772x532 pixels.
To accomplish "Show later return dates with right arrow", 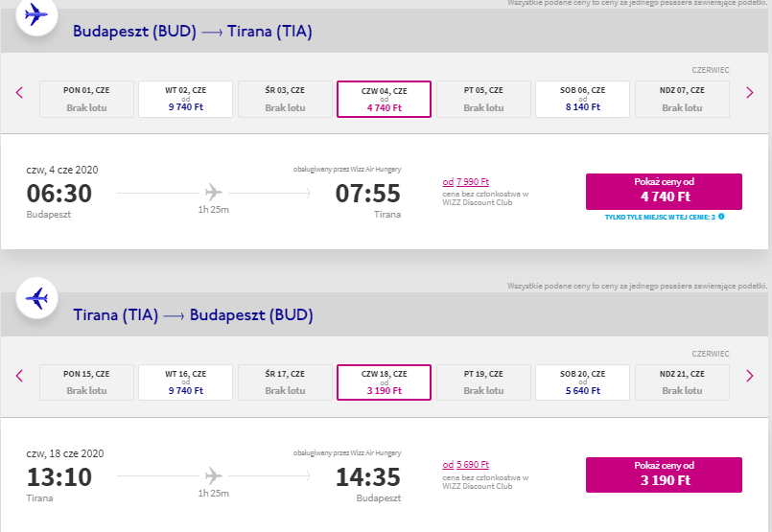I will click(749, 376).
